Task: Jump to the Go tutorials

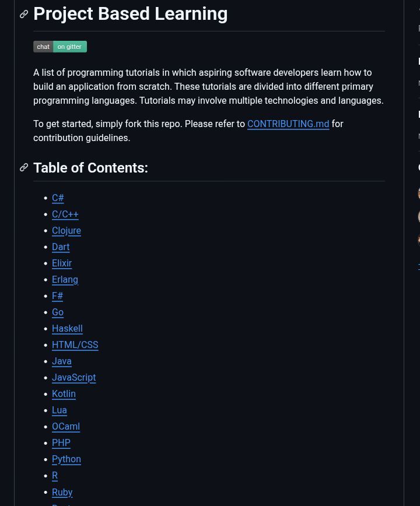Action: click(58, 312)
